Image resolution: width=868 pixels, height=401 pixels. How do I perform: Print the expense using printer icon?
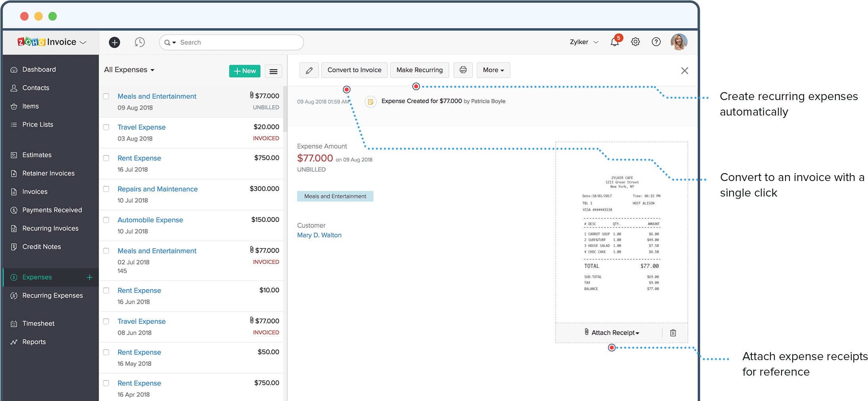point(463,70)
